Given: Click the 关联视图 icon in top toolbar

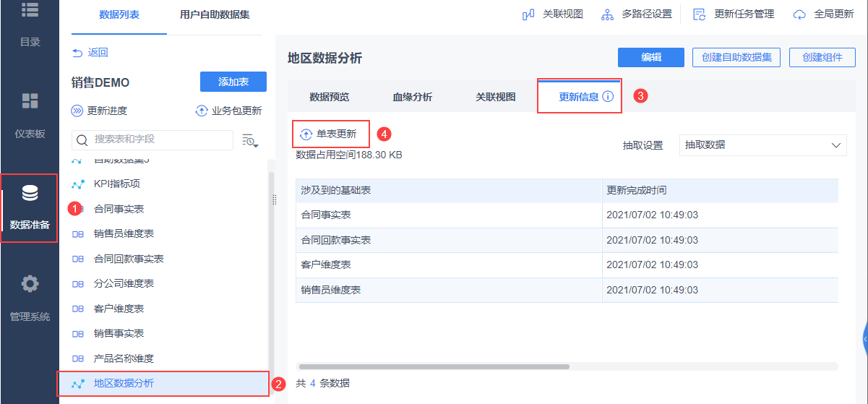Looking at the screenshot, I should click(528, 14).
